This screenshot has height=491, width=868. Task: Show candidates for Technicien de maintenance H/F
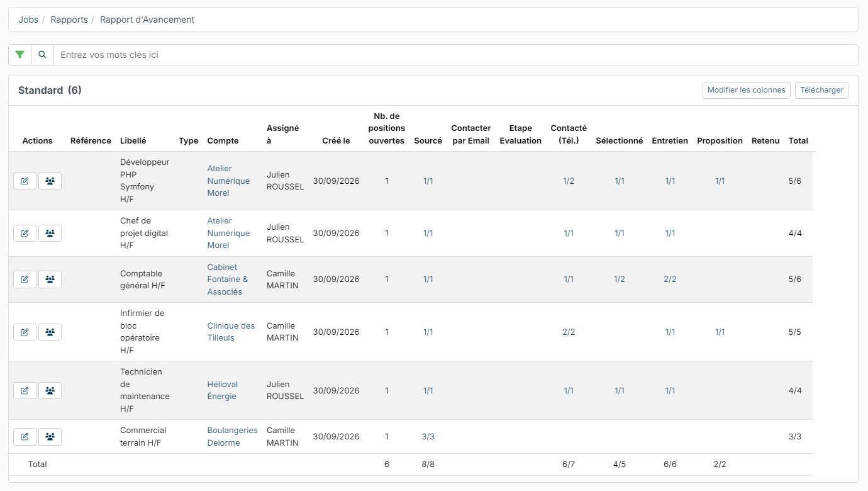coord(50,391)
